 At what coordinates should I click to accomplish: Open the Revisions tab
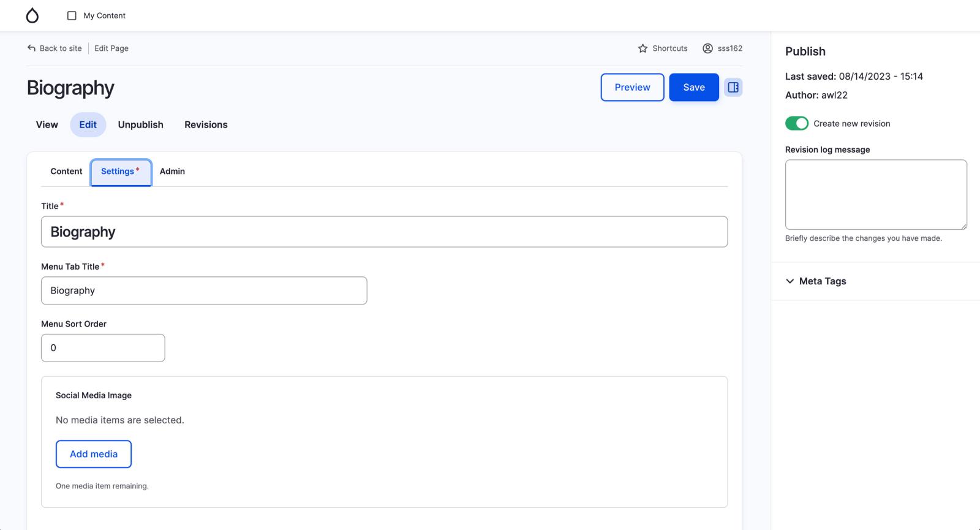click(206, 125)
